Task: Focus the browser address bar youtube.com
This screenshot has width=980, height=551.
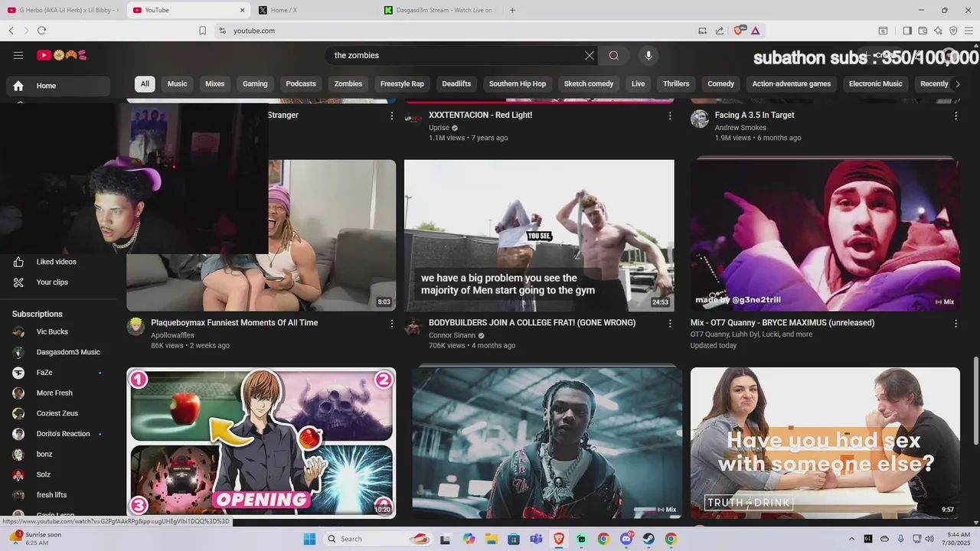Action: click(x=459, y=31)
